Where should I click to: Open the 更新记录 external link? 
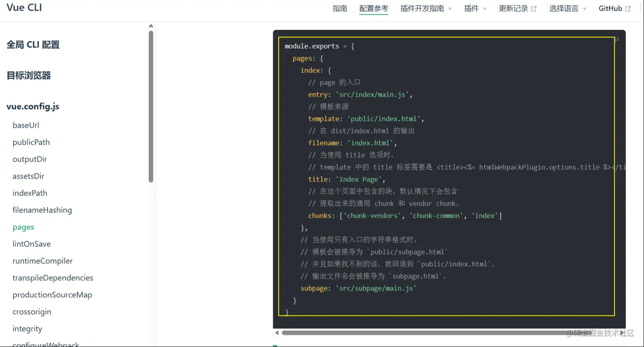point(517,9)
